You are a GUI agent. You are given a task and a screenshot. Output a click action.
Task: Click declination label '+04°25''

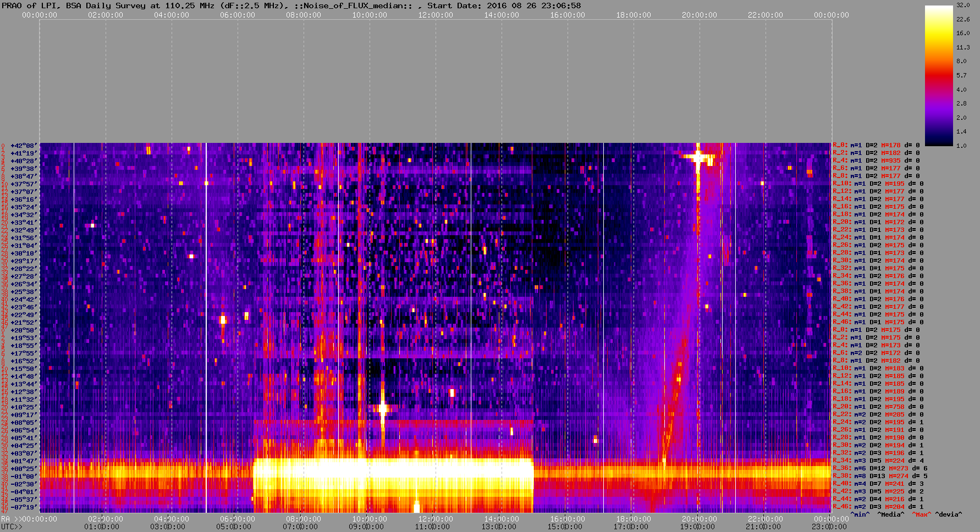pyautogui.click(x=24, y=446)
